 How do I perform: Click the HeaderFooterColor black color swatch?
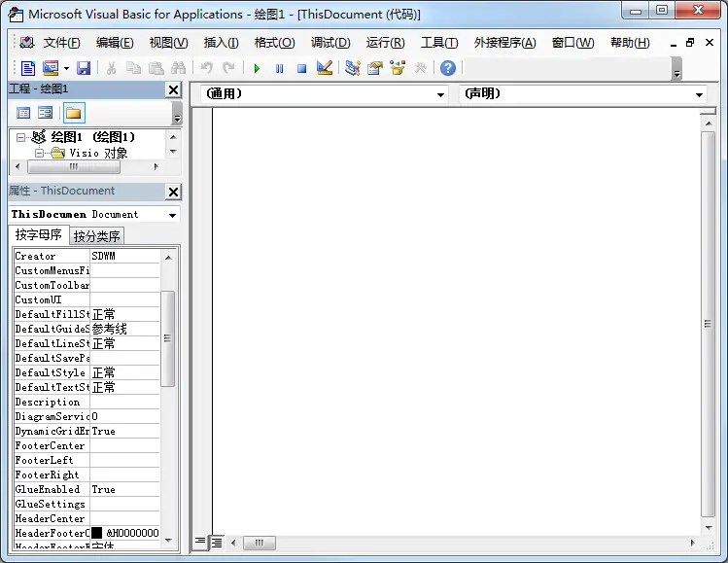pos(96,533)
